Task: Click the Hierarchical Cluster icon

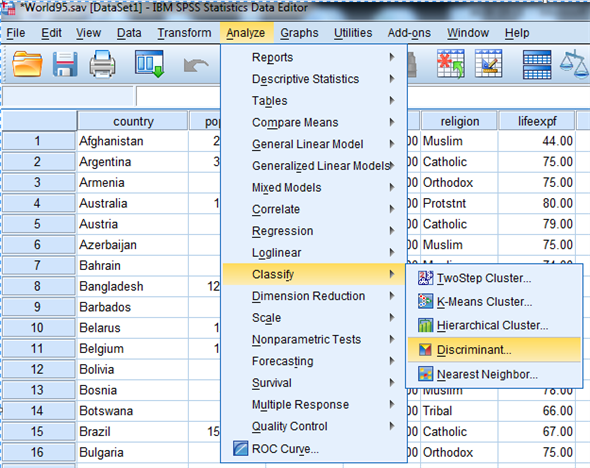Action: (426, 325)
